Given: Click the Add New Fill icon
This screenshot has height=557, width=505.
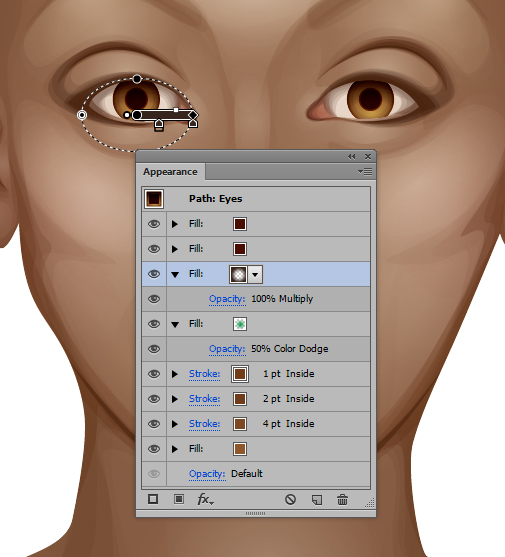Looking at the screenshot, I should click(x=179, y=499).
